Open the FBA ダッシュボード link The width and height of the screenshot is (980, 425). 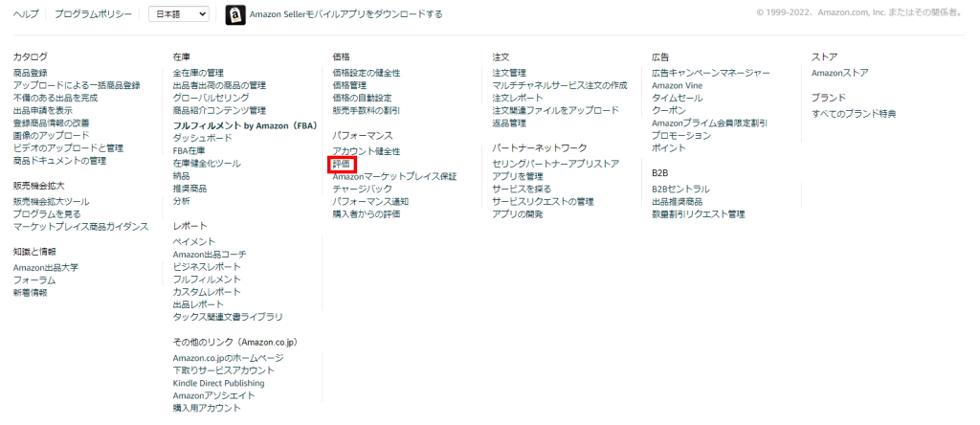click(203, 138)
